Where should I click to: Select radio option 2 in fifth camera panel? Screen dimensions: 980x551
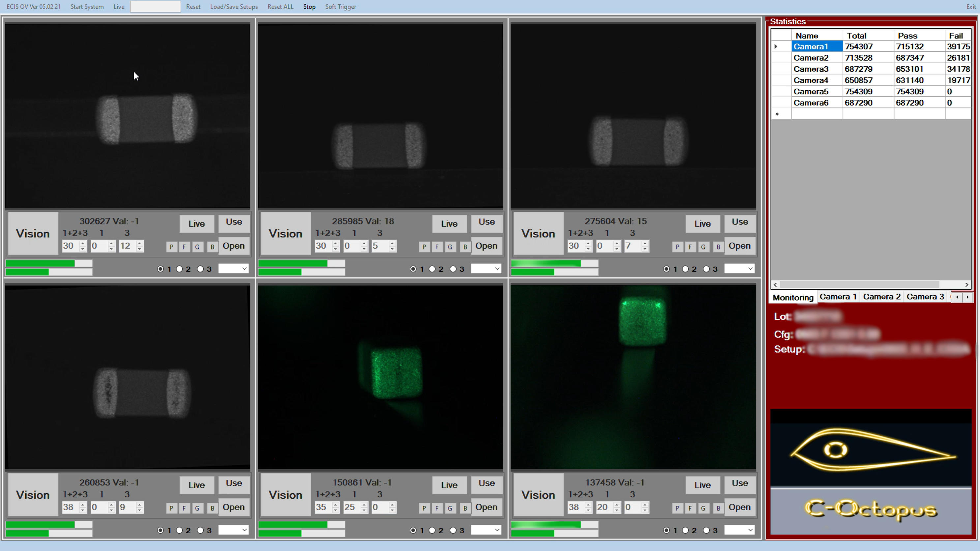point(432,530)
